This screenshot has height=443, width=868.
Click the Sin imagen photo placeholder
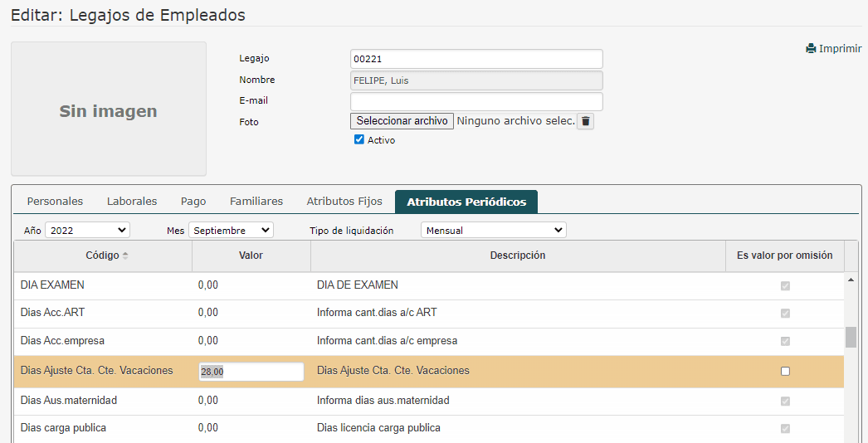(x=109, y=109)
